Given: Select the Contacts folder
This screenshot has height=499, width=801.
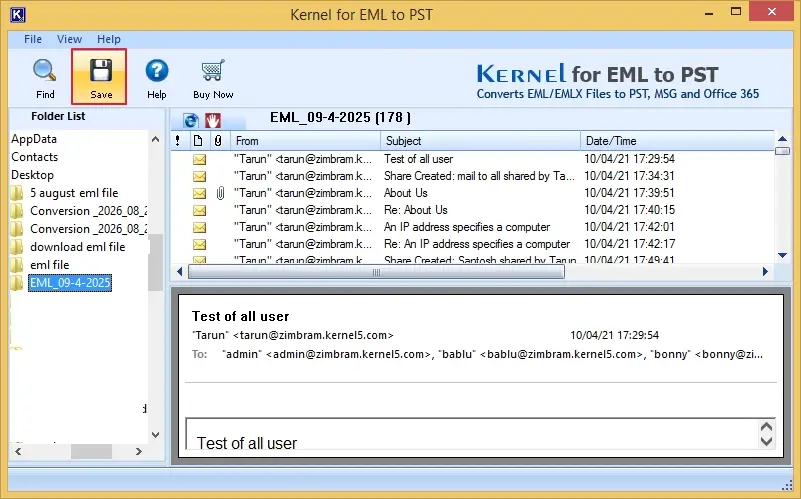Looking at the screenshot, I should pos(34,157).
